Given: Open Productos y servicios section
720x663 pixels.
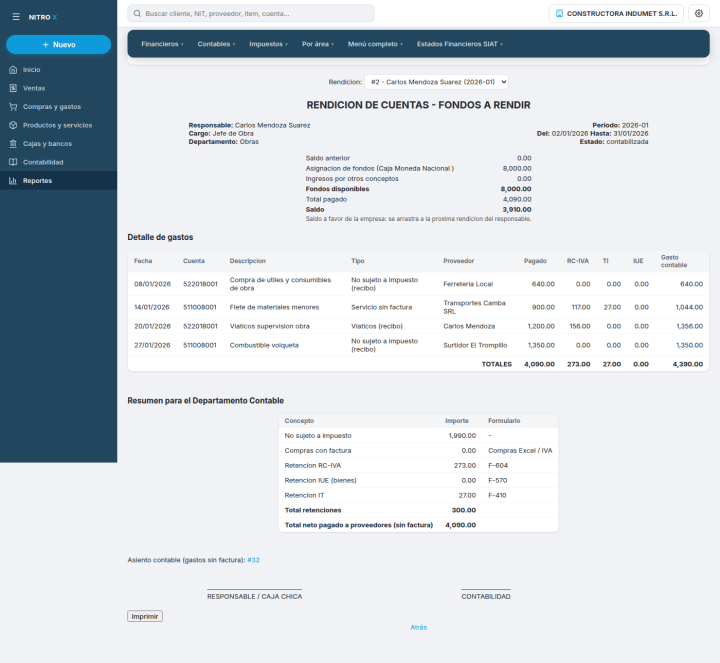Looking at the screenshot, I should pos(58,125).
